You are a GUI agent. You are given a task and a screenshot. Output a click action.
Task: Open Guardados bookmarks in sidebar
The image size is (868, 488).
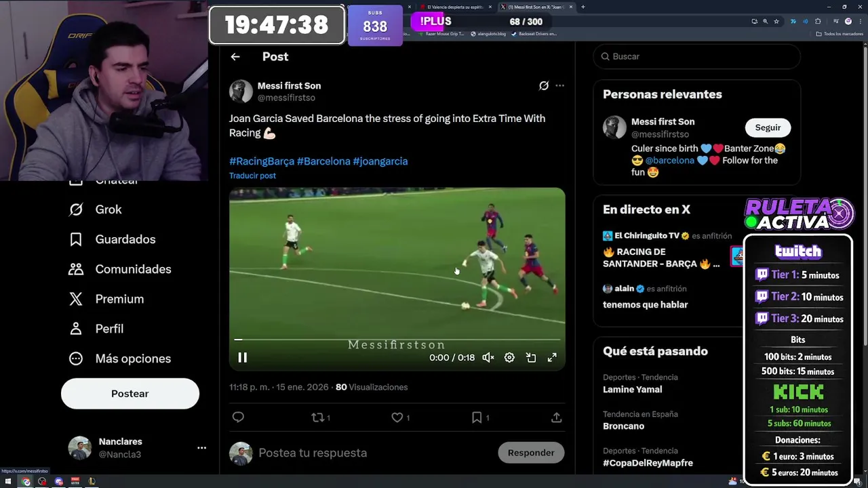pyautogui.click(x=112, y=239)
